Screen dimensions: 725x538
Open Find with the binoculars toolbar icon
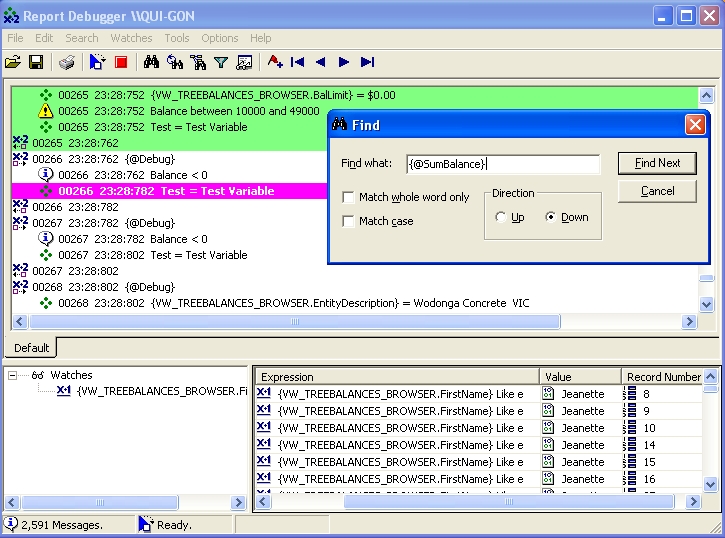pyautogui.click(x=151, y=62)
